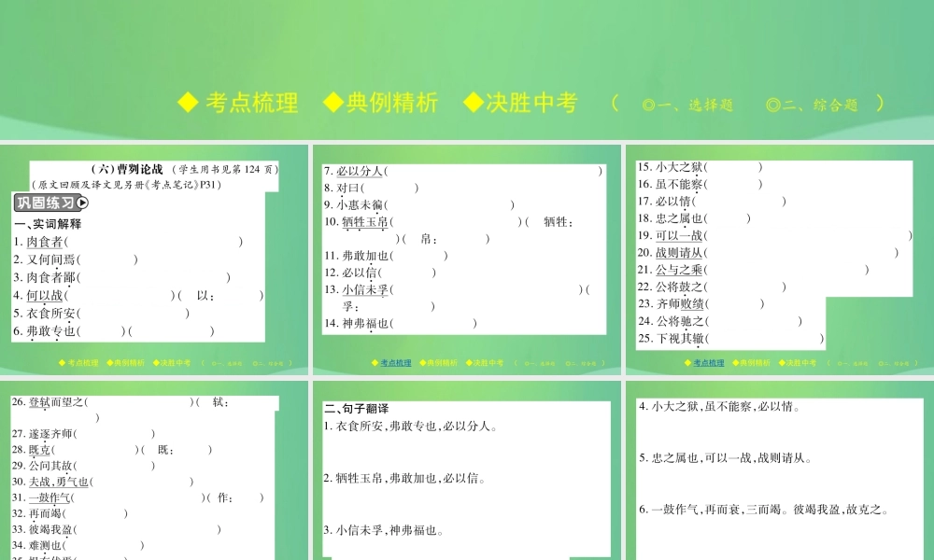
Task: Click item 32. 再而竭
Action: click(x=37, y=513)
